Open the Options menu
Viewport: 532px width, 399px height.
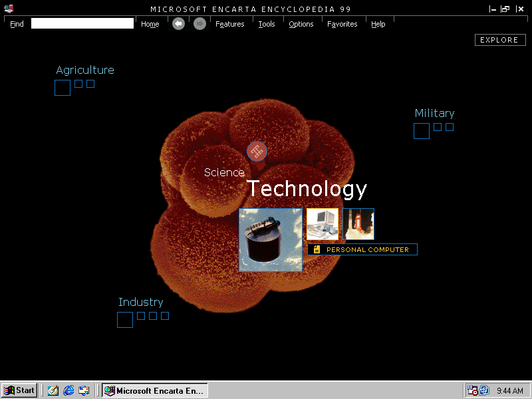[x=301, y=24]
